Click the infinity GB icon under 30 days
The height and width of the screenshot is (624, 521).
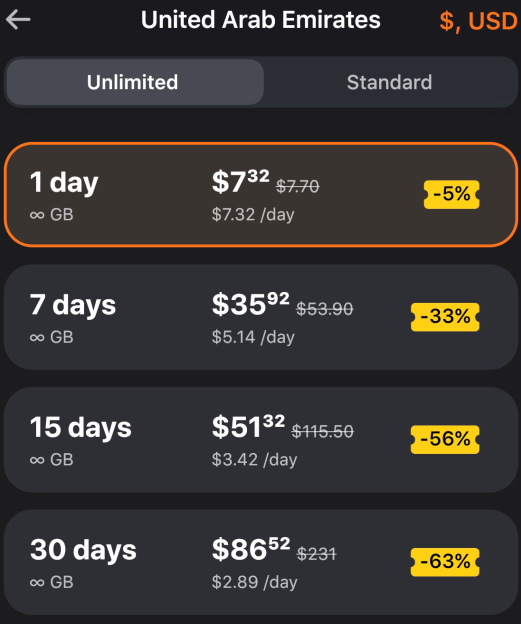pos(37,583)
